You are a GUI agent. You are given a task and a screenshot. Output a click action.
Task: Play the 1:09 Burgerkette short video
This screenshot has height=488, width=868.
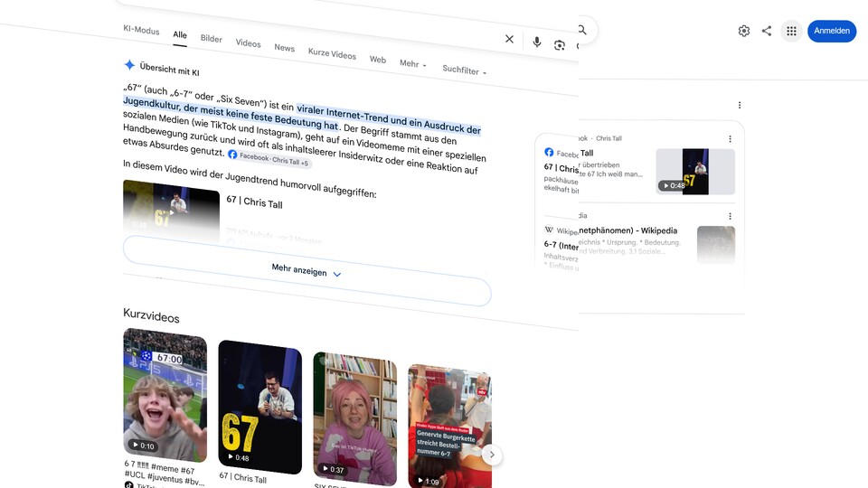point(449,427)
